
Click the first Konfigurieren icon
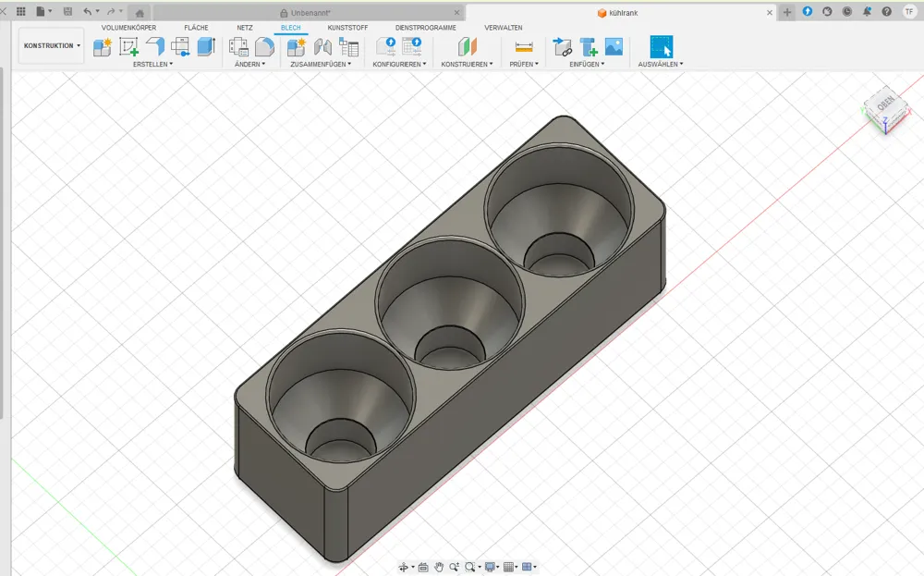click(x=386, y=46)
